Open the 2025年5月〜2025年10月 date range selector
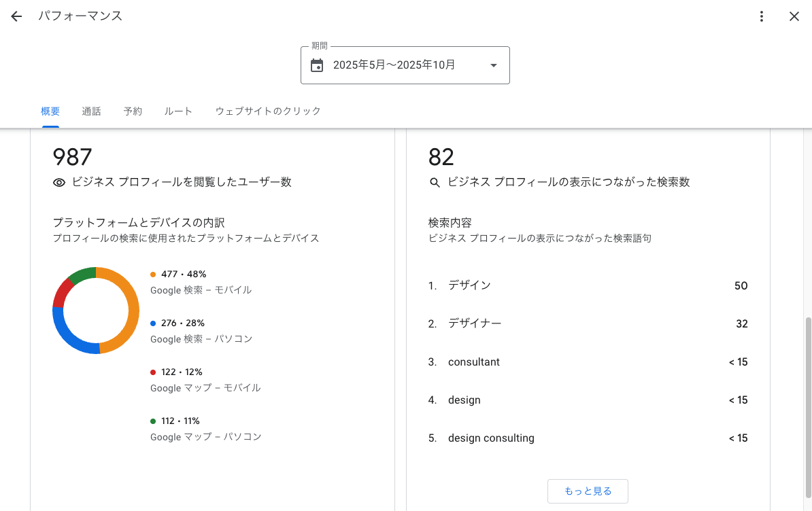This screenshot has width=812, height=511. pos(394,65)
